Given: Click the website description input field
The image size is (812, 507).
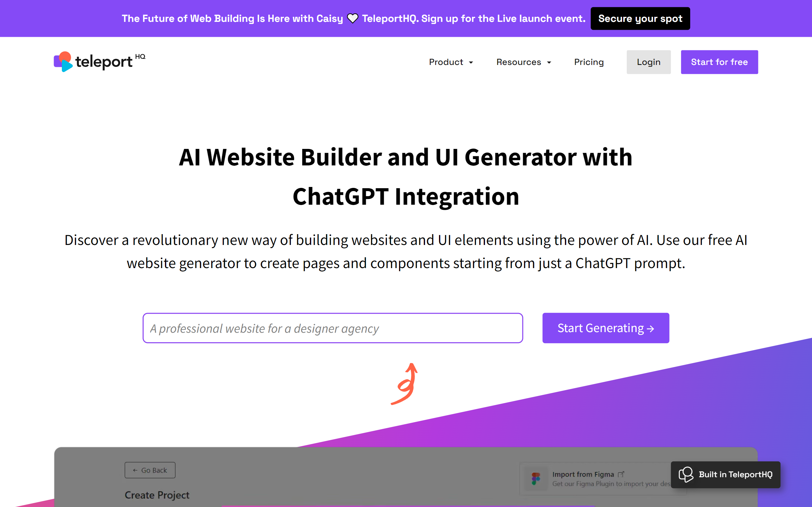Looking at the screenshot, I should click(333, 328).
